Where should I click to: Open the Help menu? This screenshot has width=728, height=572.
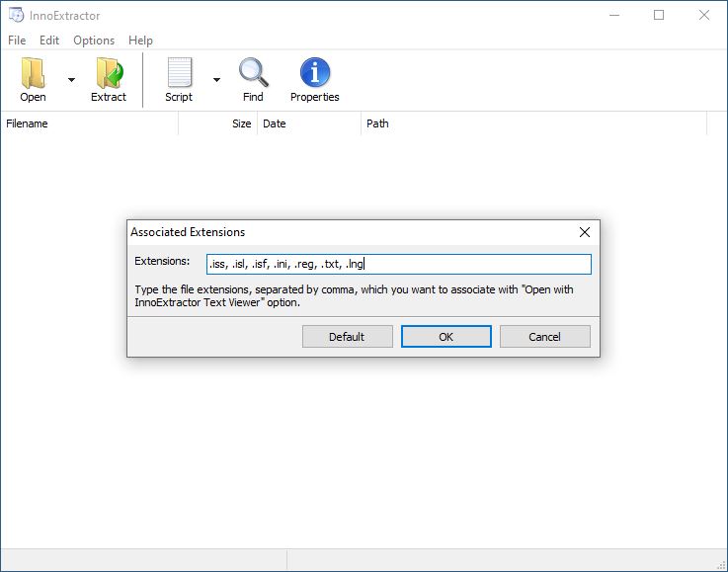[x=140, y=41]
